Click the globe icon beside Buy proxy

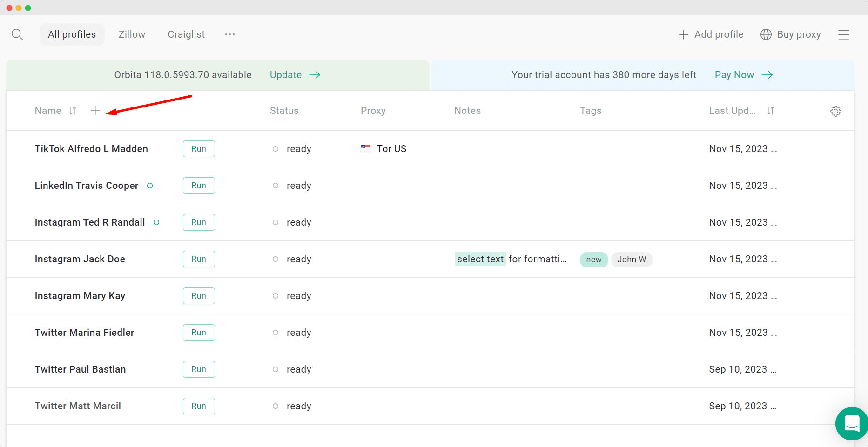tap(766, 34)
